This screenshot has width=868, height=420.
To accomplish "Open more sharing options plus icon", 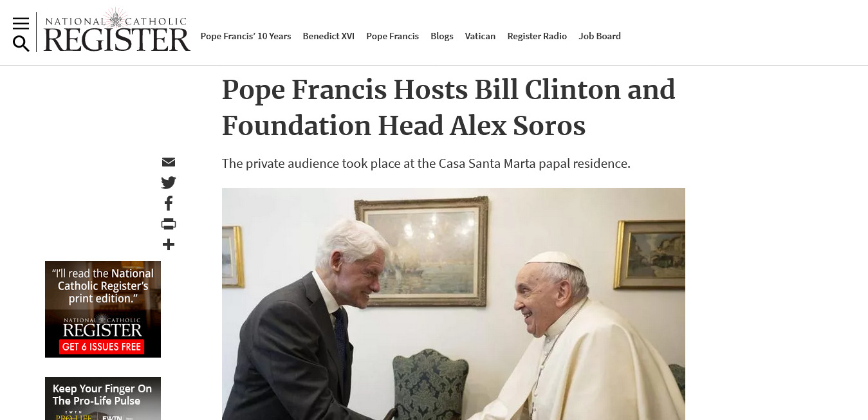I will [x=169, y=244].
